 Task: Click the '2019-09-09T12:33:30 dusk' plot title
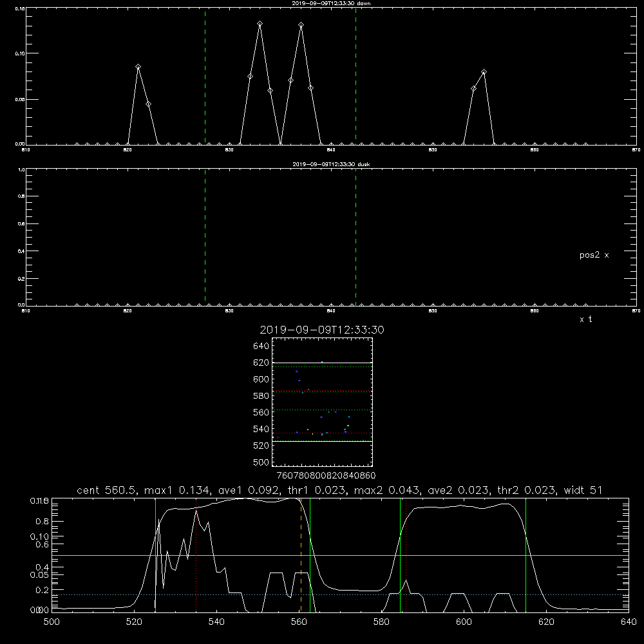pos(331,164)
